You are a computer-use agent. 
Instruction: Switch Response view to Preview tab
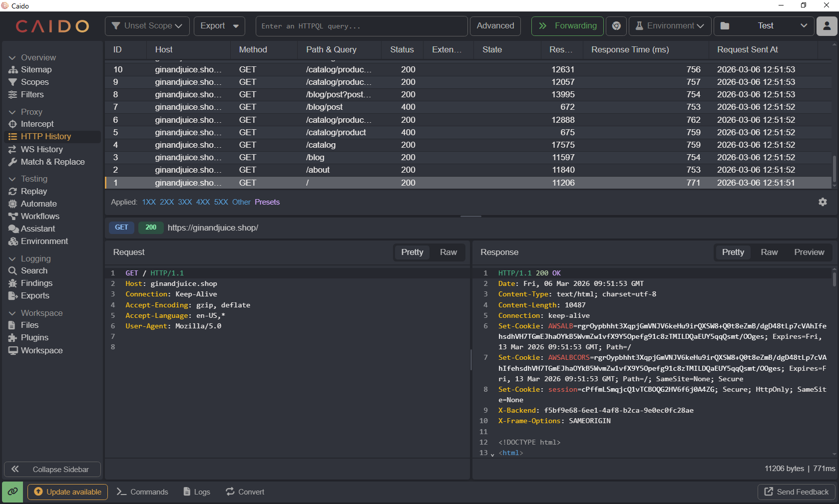(809, 252)
